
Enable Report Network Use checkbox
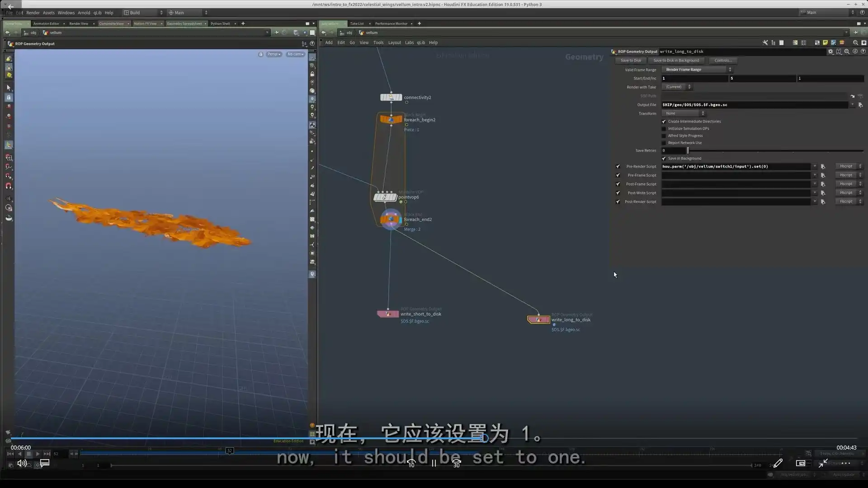664,143
